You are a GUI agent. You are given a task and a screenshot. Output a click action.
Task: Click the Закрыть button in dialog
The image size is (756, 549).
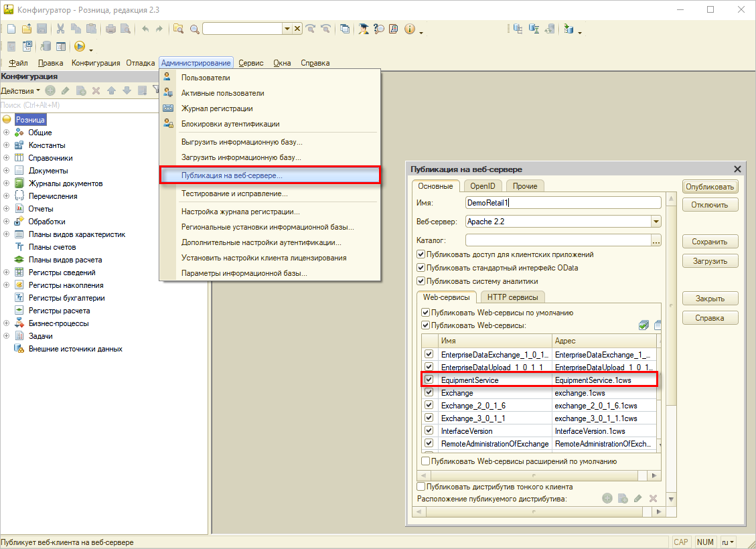710,299
